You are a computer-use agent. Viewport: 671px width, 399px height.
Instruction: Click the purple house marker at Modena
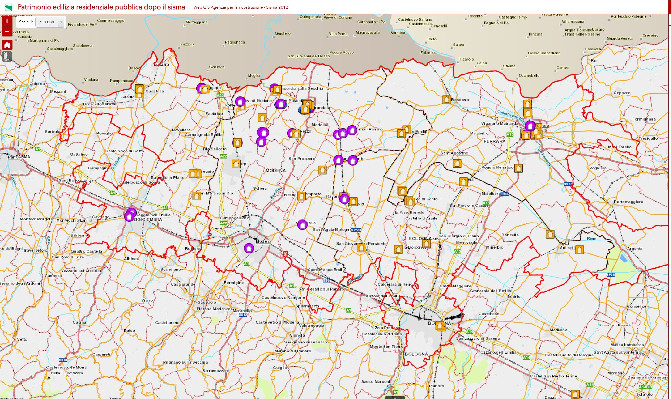[249, 247]
